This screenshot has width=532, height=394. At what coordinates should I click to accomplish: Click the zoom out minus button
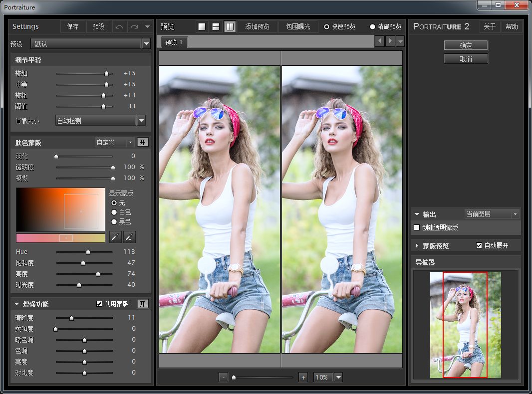(x=224, y=378)
